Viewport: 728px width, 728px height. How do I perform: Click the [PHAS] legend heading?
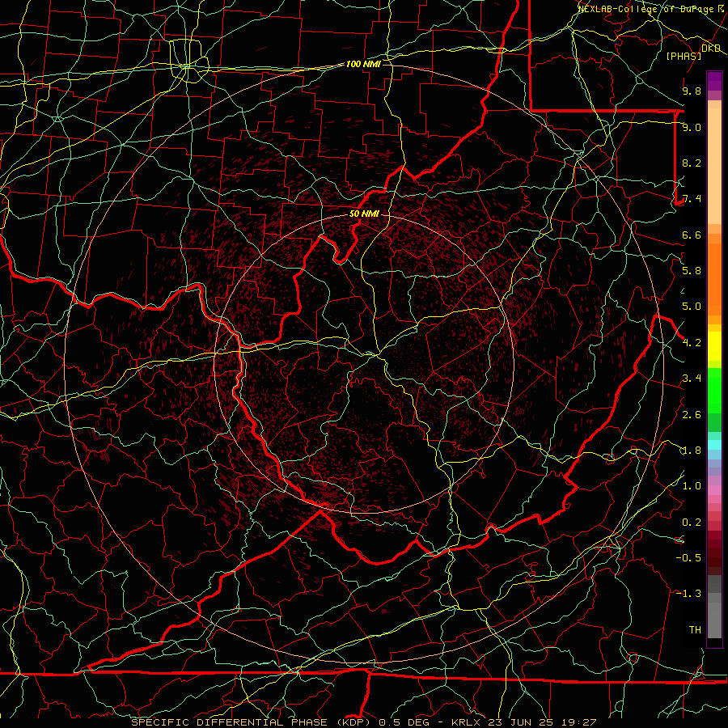click(x=684, y=56)
